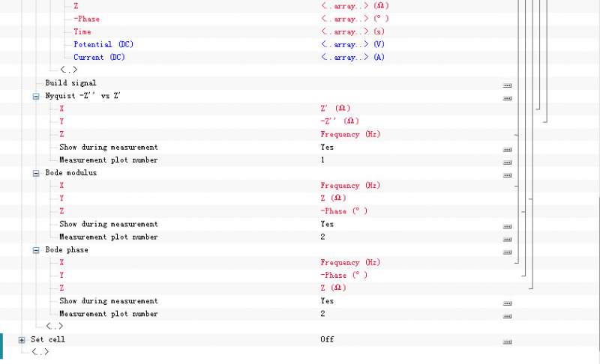This screenshot has height=364, width=600.
Task: Open the ellipsis button beside Nyquist -Z'' vs Z'
Action: pyautogui.click(x=507, y=97)
